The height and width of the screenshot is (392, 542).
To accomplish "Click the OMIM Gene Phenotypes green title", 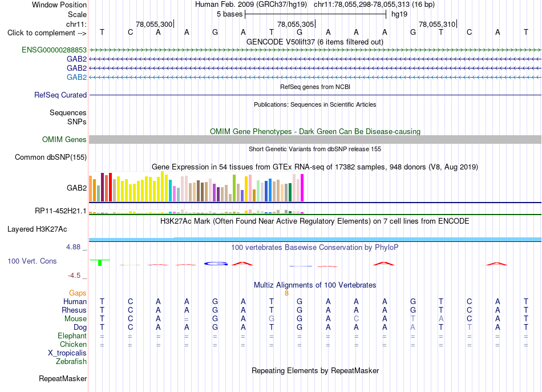I will tap(315, 131).
